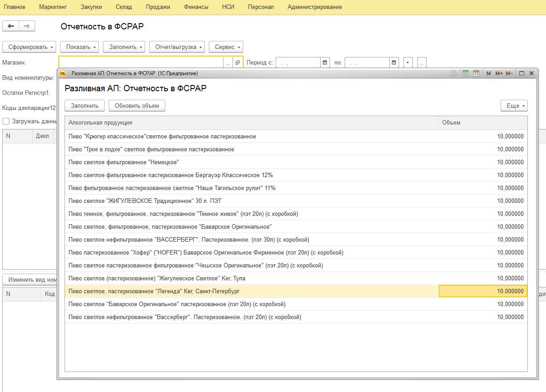Expand the Заполнить dropdown in main toolbar
The height and width of the screenshot is (392, 546).
pyautogui.click(x=124, y=47)
